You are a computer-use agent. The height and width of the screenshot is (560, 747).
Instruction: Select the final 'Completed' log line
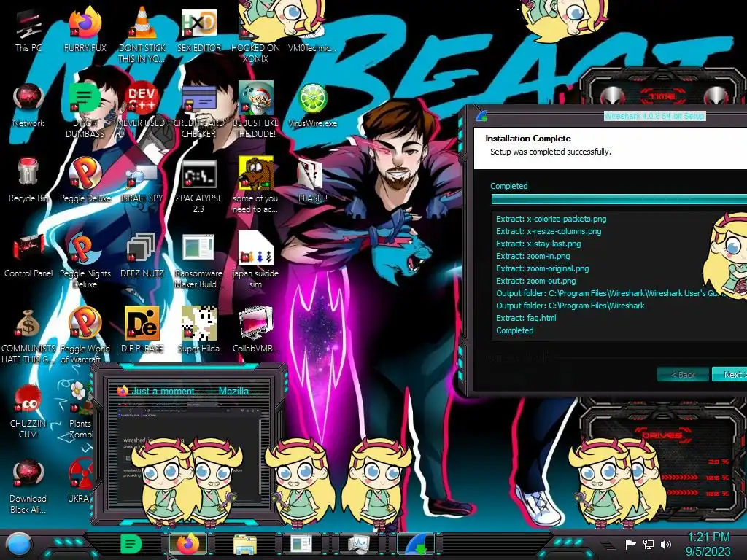click(514, 330)
